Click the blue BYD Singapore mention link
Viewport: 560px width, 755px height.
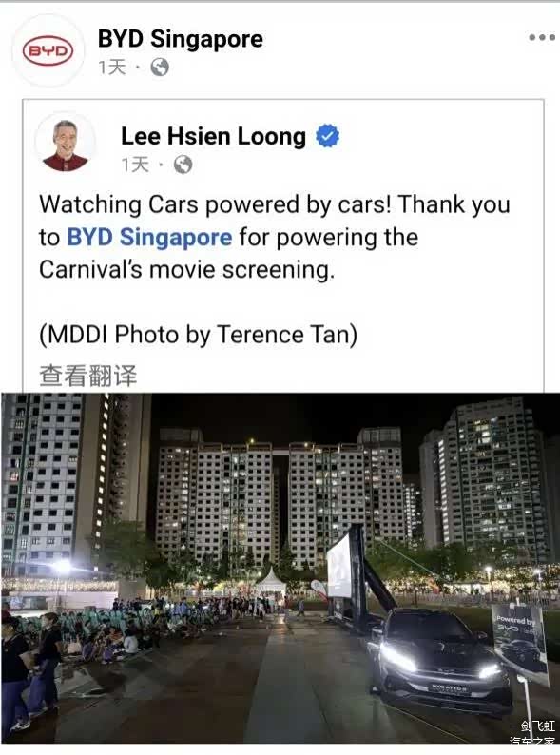click(149, 237)
